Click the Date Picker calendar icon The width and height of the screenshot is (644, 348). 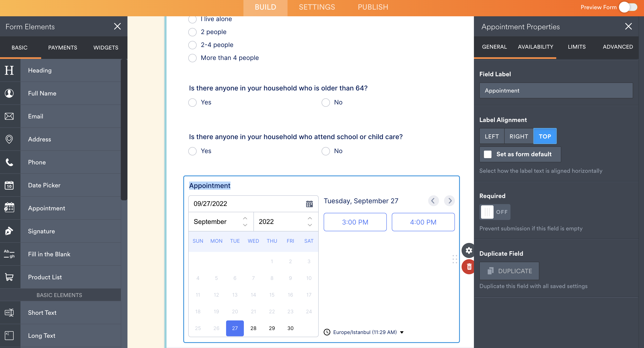(9, 185)
